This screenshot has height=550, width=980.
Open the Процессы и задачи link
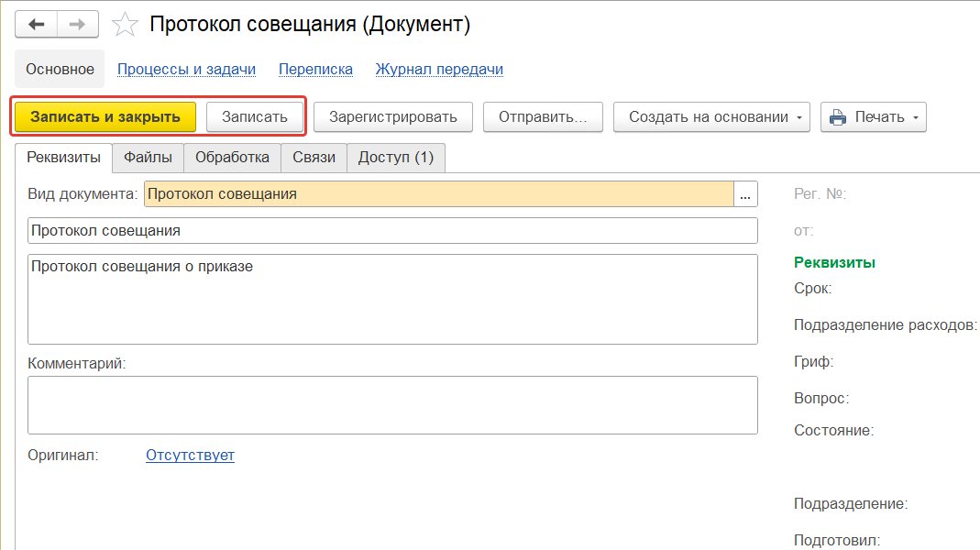(186, 70)
